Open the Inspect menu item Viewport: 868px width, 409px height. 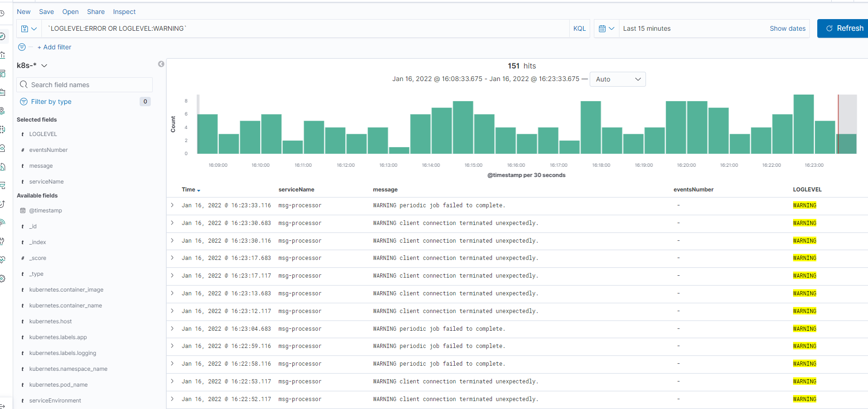[x=124, y=12]
